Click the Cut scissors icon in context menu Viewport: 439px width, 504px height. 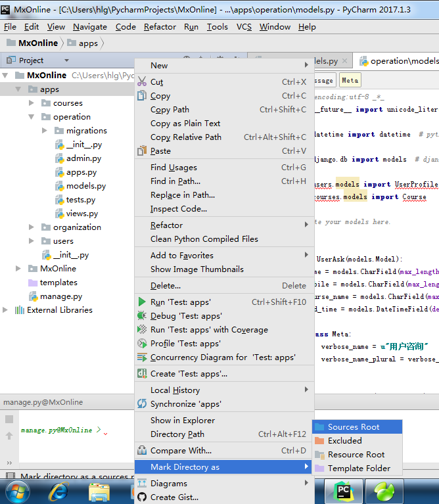point(142,81)
